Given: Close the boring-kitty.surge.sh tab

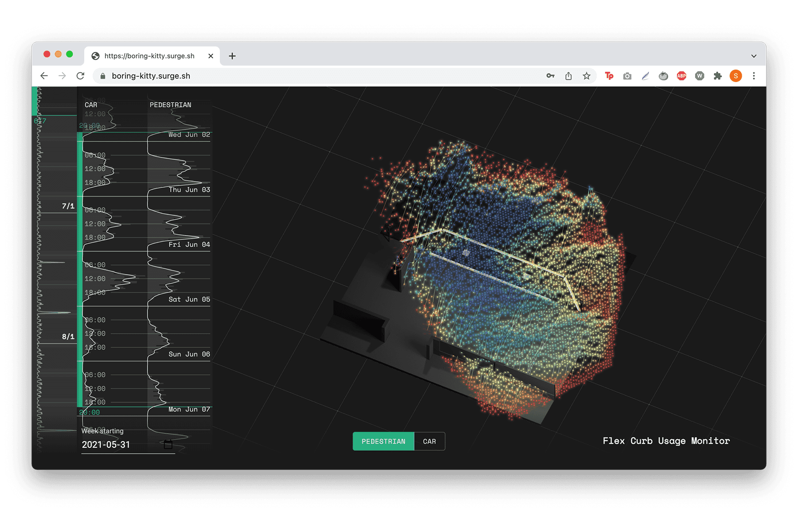Looking at the screenshot, I should pos(211,56).
